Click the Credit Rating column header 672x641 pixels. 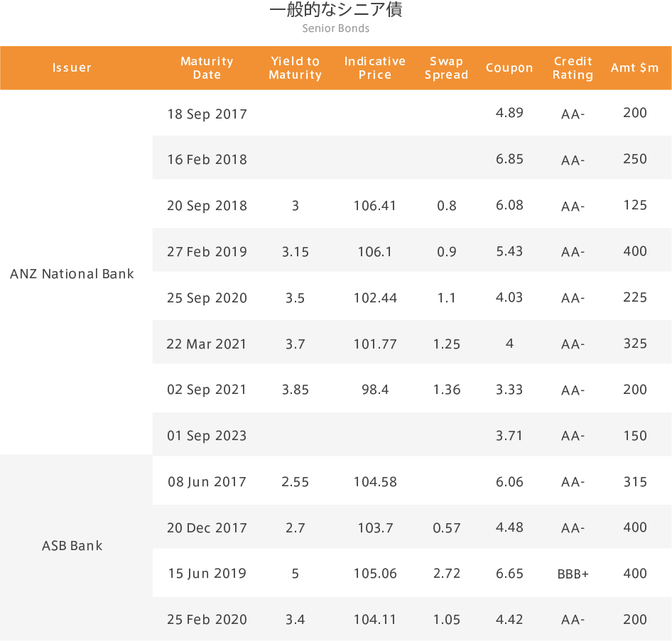point(573,67)
